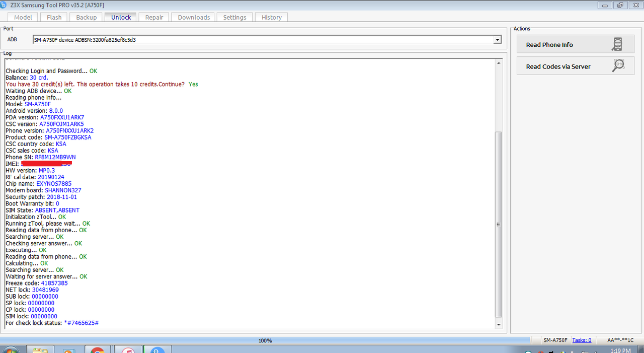Image resolution: width=644 pixels, height=353 pixels.
Task: Click SM-A750F in the status bar
Action: click(x=555, y=340)
